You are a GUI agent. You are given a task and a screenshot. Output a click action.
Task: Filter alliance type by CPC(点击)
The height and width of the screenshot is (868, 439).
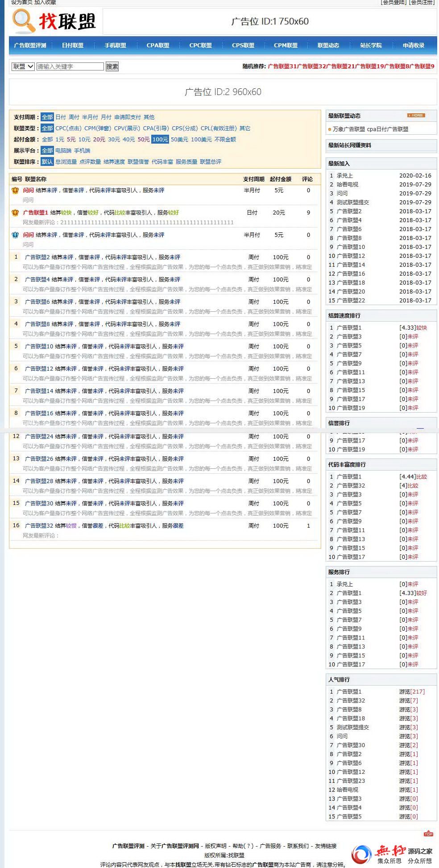[x=69, y=128]
